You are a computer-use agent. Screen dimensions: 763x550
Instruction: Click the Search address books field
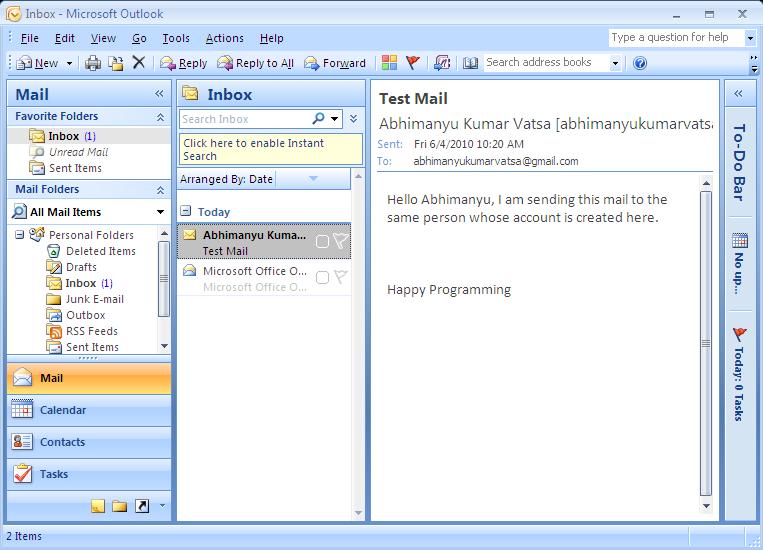click(x=546, y=63)
